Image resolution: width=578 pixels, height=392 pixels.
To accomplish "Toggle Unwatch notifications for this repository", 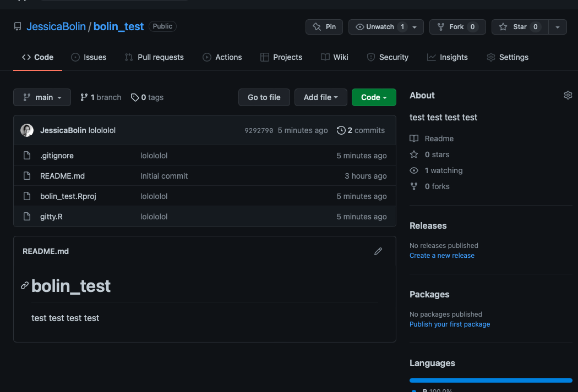I will (x=380, y=27).
